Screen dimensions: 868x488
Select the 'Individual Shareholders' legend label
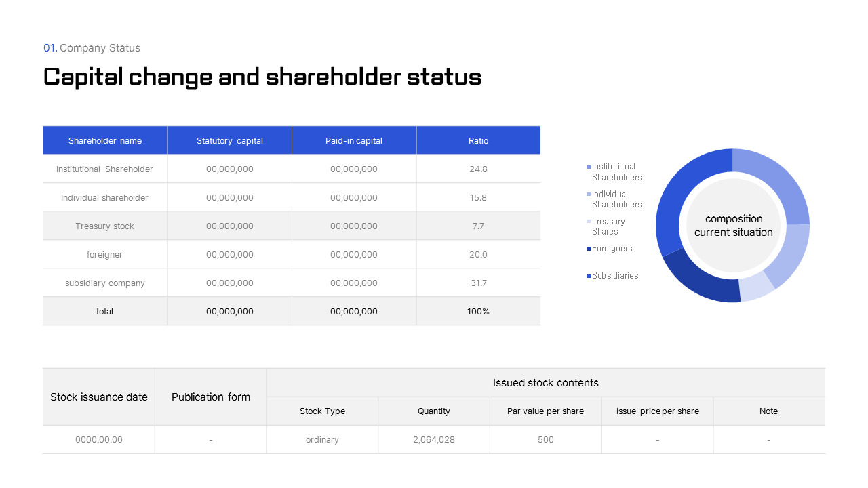pos(616,199)
